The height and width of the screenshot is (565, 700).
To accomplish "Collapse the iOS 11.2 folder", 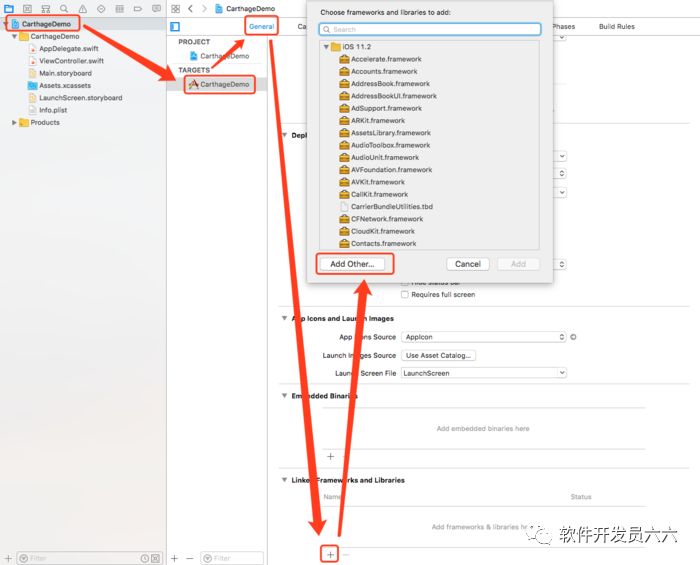I will click(x=326, y=47).
